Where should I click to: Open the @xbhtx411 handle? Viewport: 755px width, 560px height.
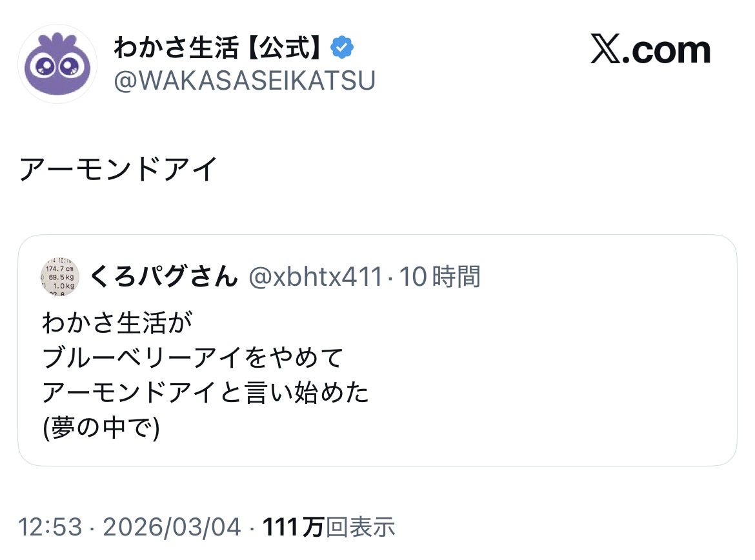click(x=316, y=277)
